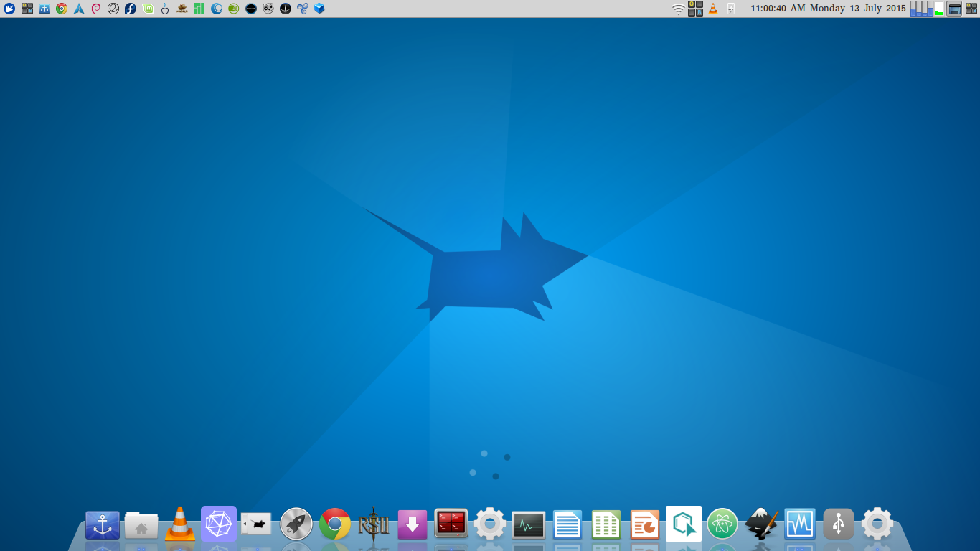The width and height of the screenshot is (980, 551).
Task: Click the clock showing Monday 13 July
Action: coord(828,9)
